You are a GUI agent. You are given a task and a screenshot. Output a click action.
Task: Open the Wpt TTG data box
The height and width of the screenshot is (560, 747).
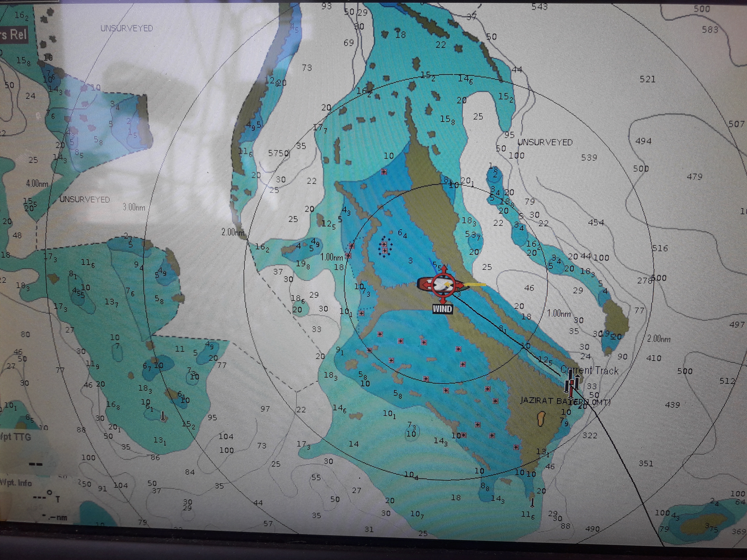point(15,437)
